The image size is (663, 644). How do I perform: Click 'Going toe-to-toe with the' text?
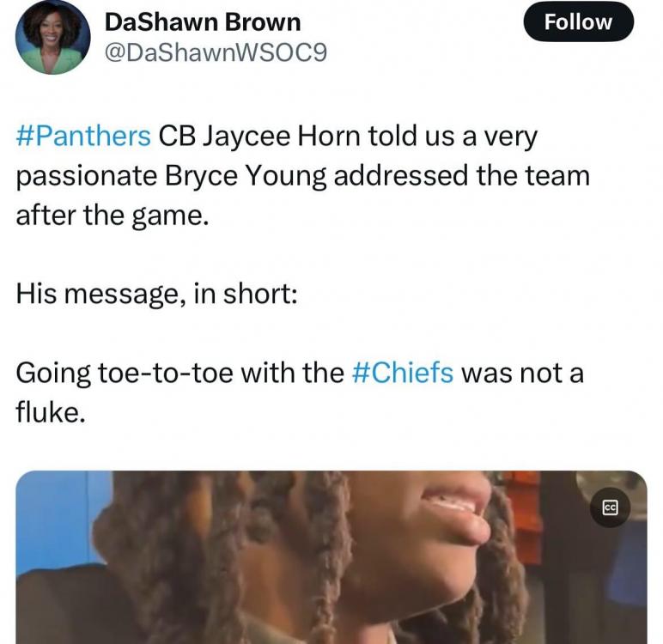tap(180, 374)
